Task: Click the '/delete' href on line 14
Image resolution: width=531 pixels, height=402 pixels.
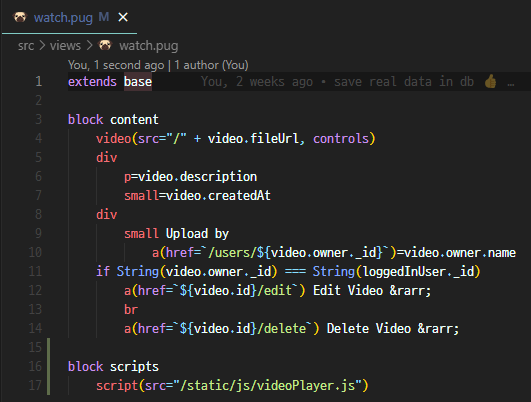Action: click(x=282, y=328)
